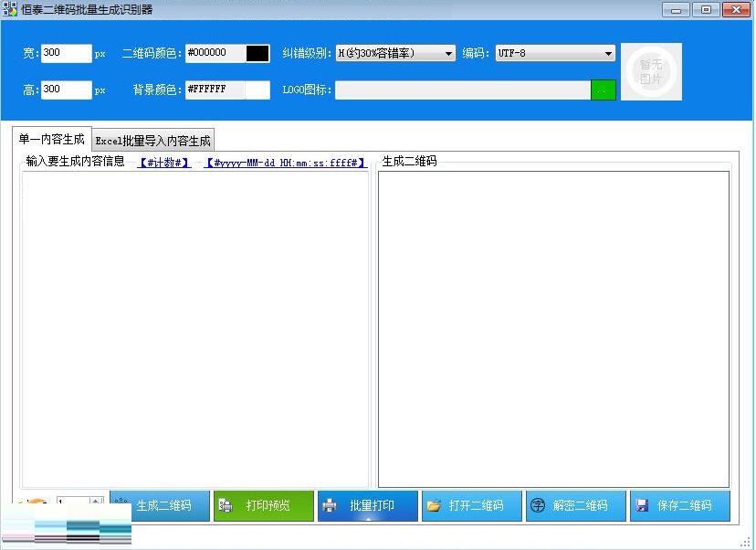Click the app icon in the title bar
Image resolution: width=756 pixels, height=550 pixels.
point(10,10)
